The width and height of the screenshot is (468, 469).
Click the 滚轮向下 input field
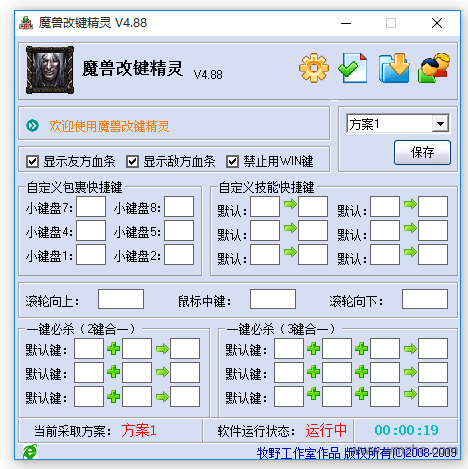click(x=425, y=299)
